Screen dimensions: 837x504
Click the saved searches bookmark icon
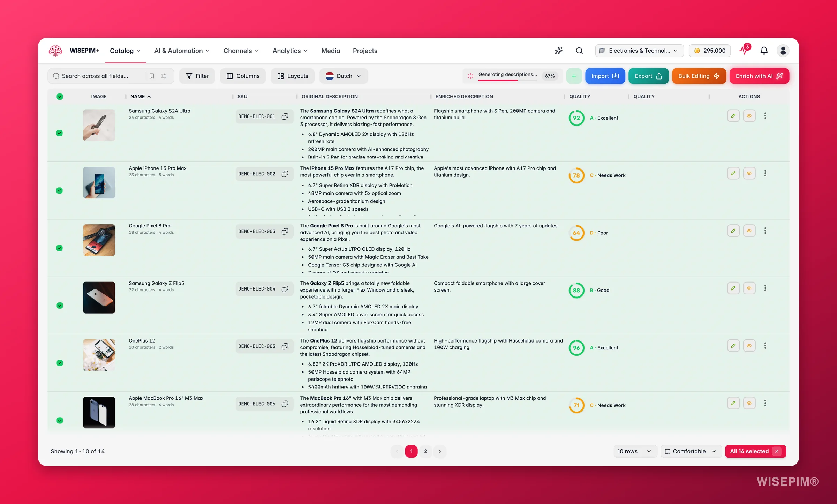click(152, 76)
